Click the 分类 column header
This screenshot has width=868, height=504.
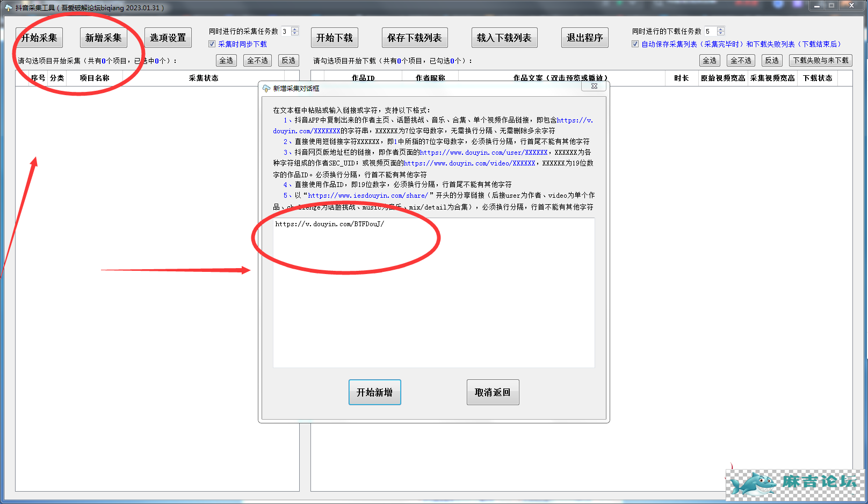(57, 78)
